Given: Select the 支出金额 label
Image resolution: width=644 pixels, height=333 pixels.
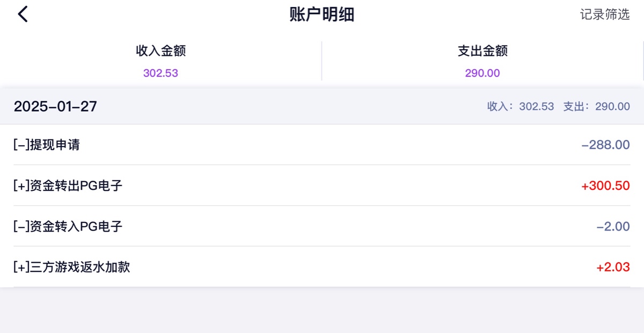Looking at the screenshot, I should click(x=482, y=51).
